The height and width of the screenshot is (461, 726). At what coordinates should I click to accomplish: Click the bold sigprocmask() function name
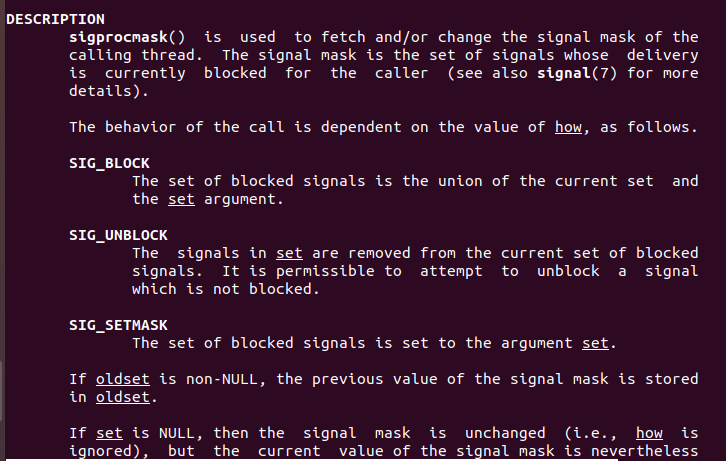(127, 37)
